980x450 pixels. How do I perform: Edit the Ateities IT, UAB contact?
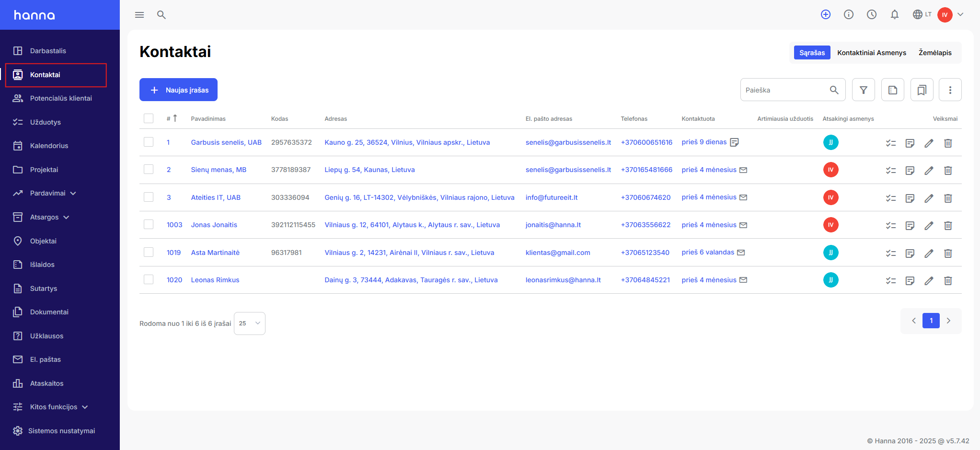point(929,198)
